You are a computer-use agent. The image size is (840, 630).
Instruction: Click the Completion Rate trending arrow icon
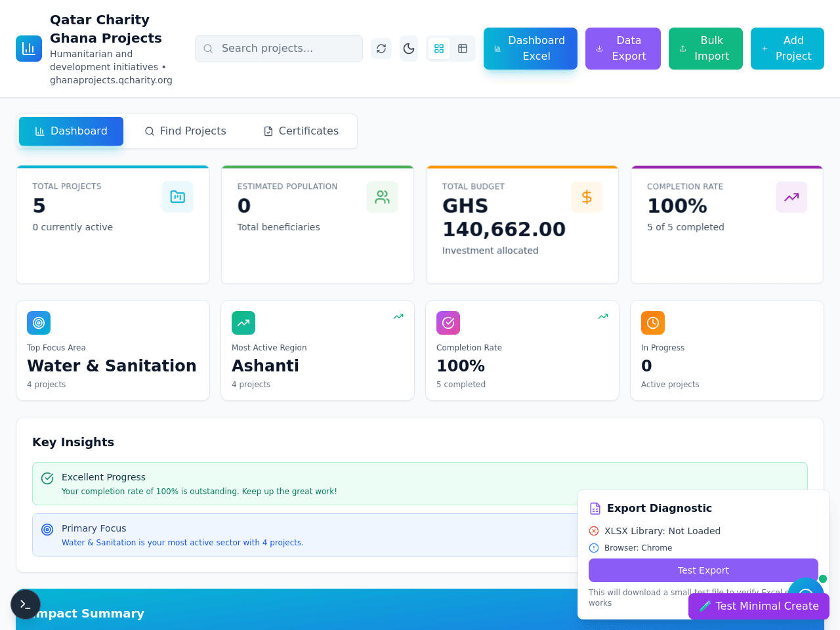click(791, 197)
